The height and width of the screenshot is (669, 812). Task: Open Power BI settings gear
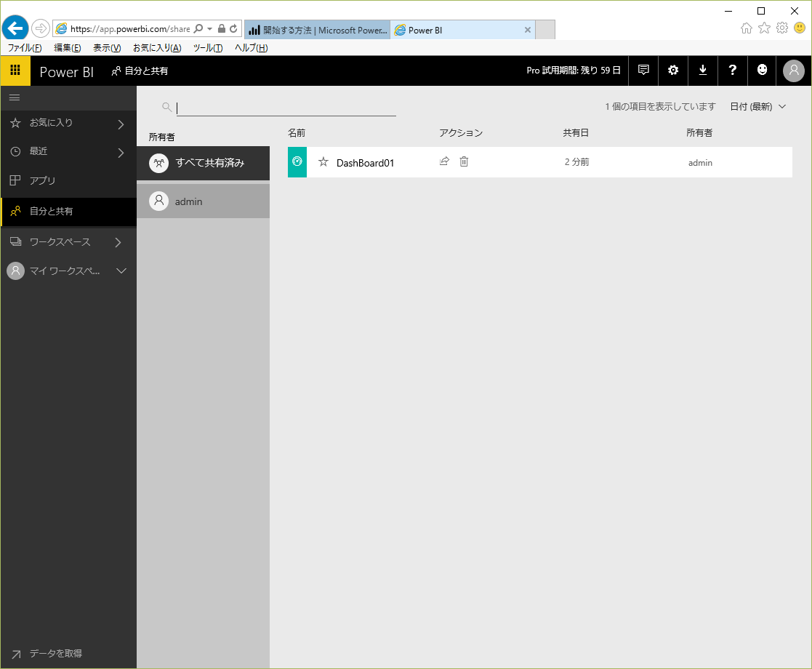click(x=672, y=70)
